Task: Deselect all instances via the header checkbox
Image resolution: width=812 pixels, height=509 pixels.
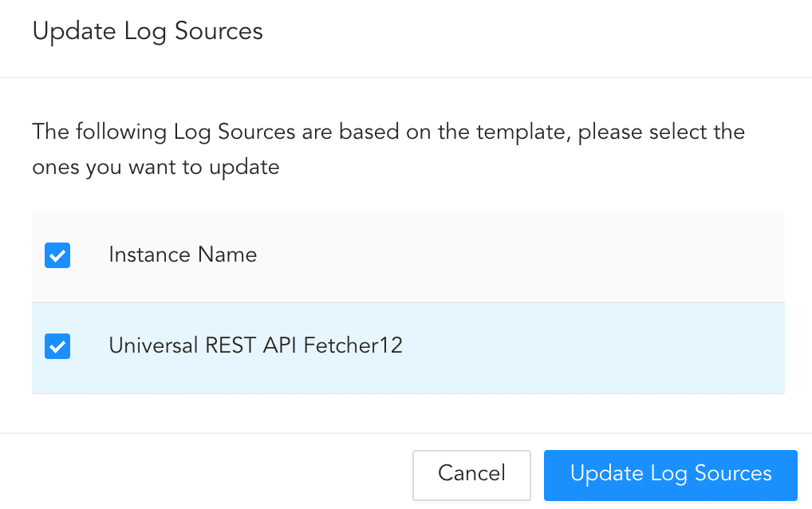Action: (x=57, y=255)
